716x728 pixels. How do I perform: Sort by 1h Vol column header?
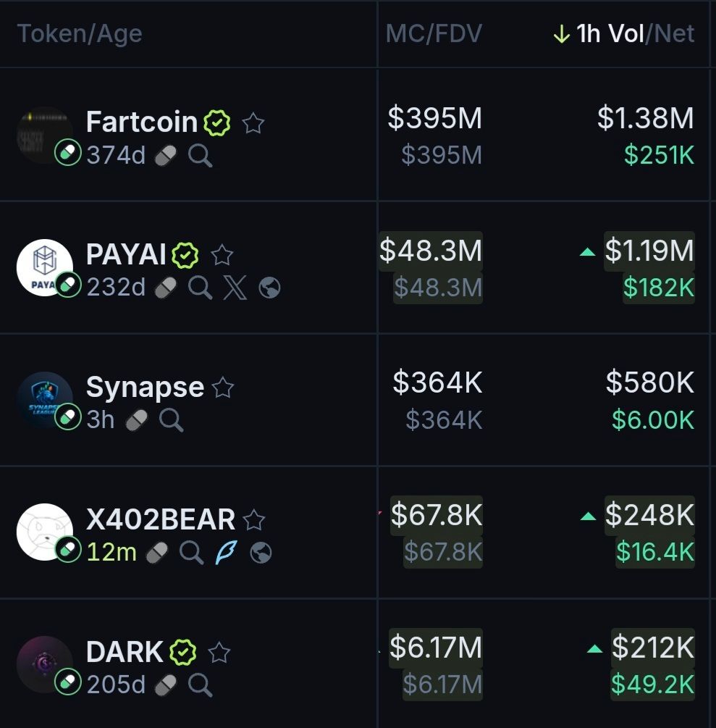(x=610, y=34)
